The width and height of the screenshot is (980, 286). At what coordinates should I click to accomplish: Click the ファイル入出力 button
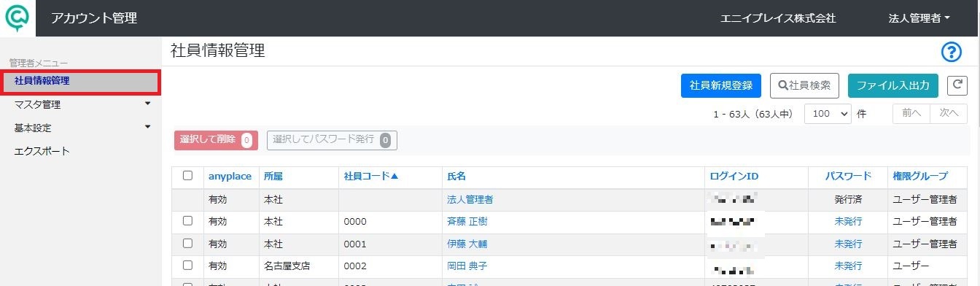pyautogui.click(x=893, y=85)
